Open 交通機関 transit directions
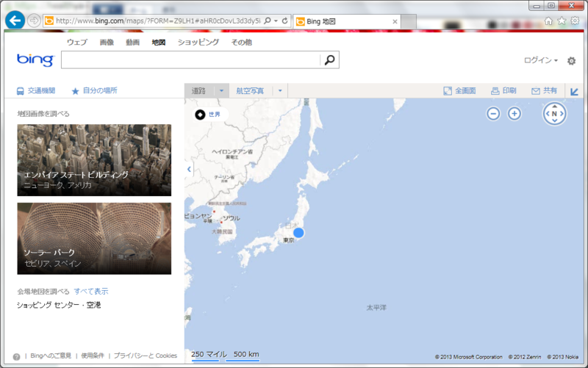 pos(36,90)
